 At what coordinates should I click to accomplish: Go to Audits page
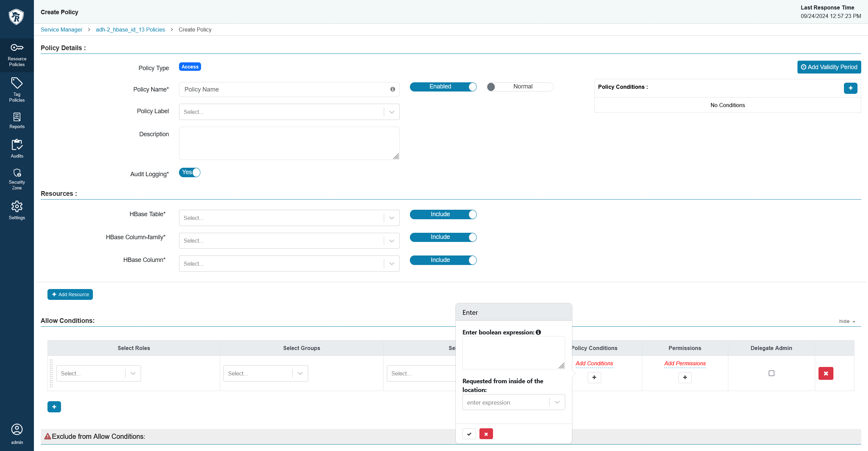point(17,149)
